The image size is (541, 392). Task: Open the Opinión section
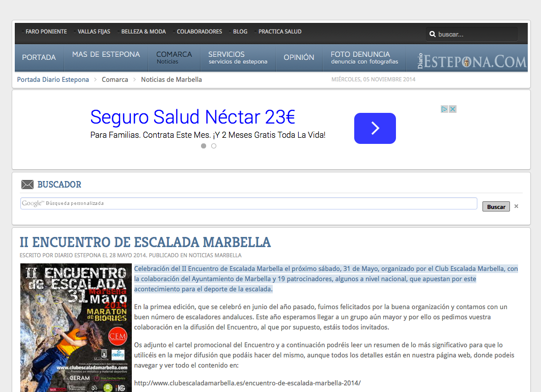[x=299, y=57]
